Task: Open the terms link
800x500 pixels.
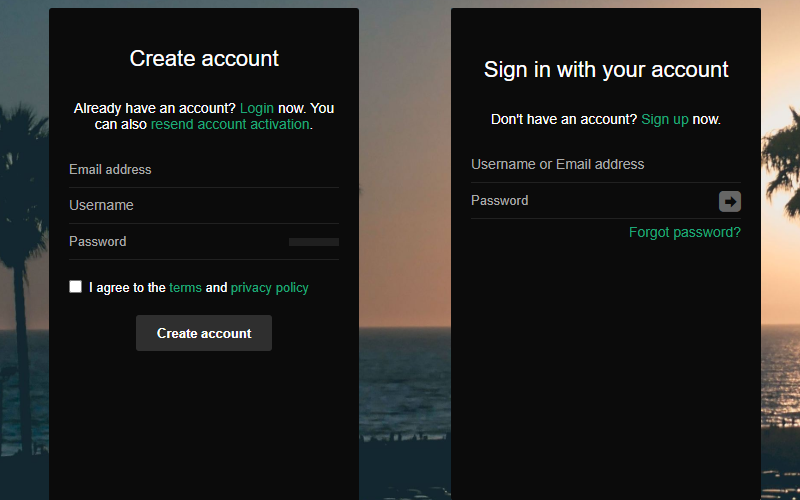Action: pyautogui.click(x=185, y=288)
